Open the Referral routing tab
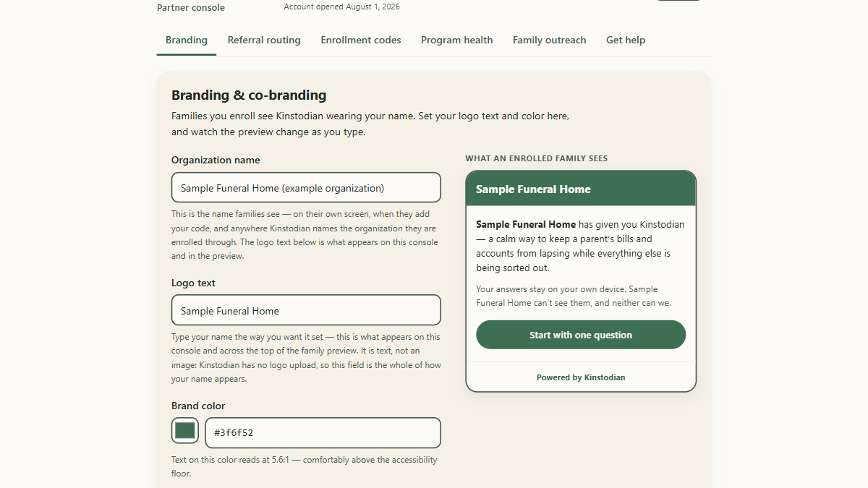This screenshot has height=488, width=868. [x=264, y=40]
